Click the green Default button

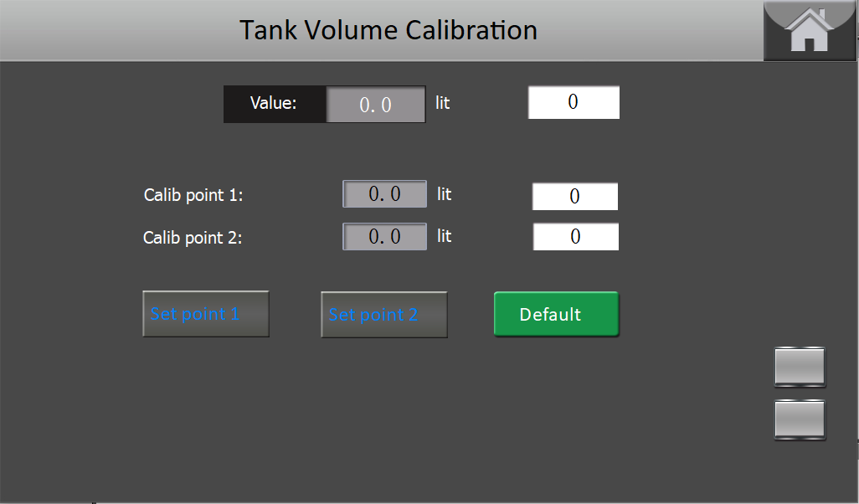click(556, 314)
